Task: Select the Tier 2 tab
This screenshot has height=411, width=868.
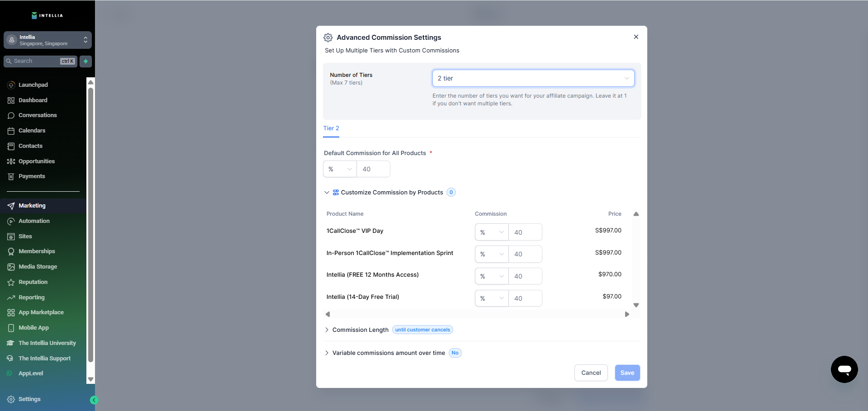Action: (x=331, y=128)
